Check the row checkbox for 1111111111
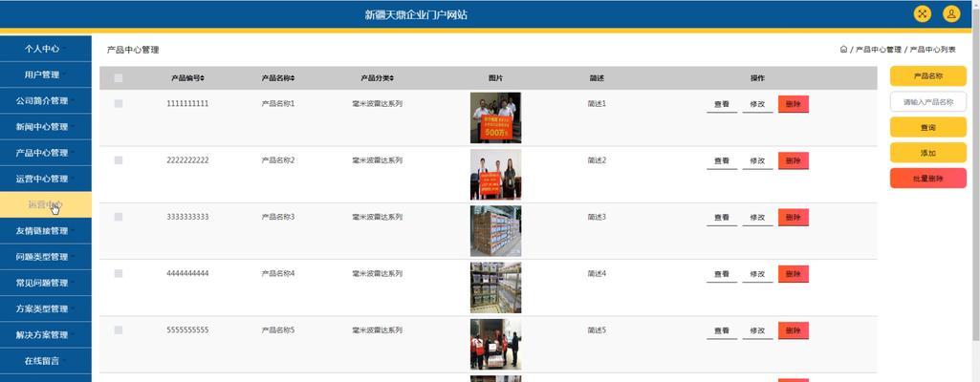 (119, 103)
